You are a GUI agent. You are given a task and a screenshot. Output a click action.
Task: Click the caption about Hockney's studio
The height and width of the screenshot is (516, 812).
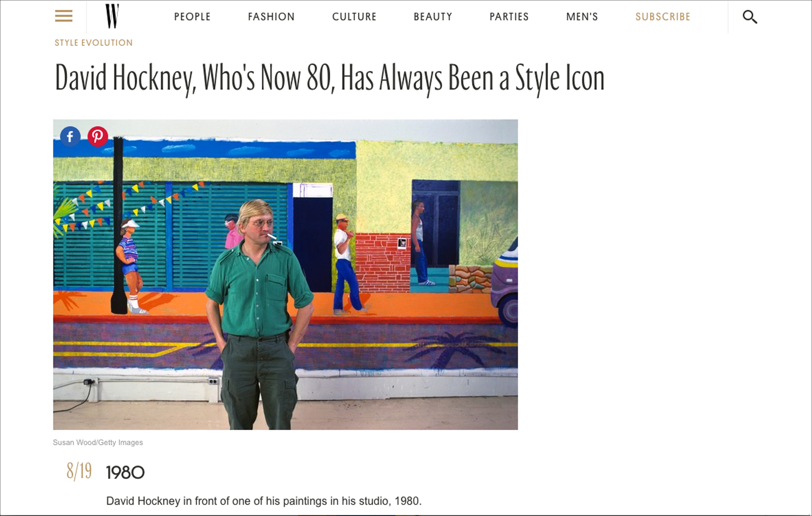264,501
